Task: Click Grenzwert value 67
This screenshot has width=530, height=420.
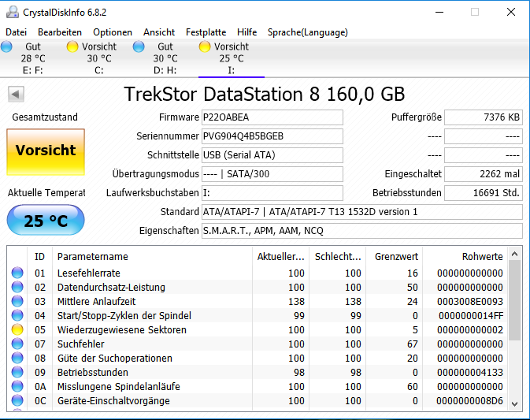Action: coord(413,344)
